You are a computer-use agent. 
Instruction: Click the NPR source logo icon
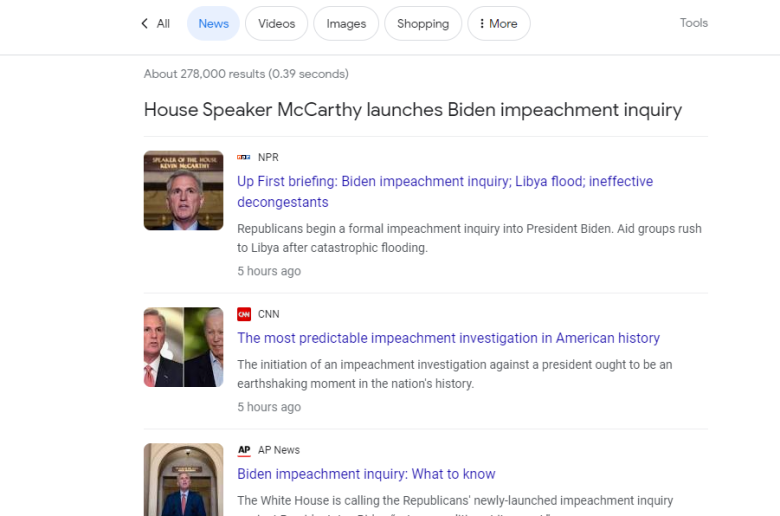pos(244,157)
